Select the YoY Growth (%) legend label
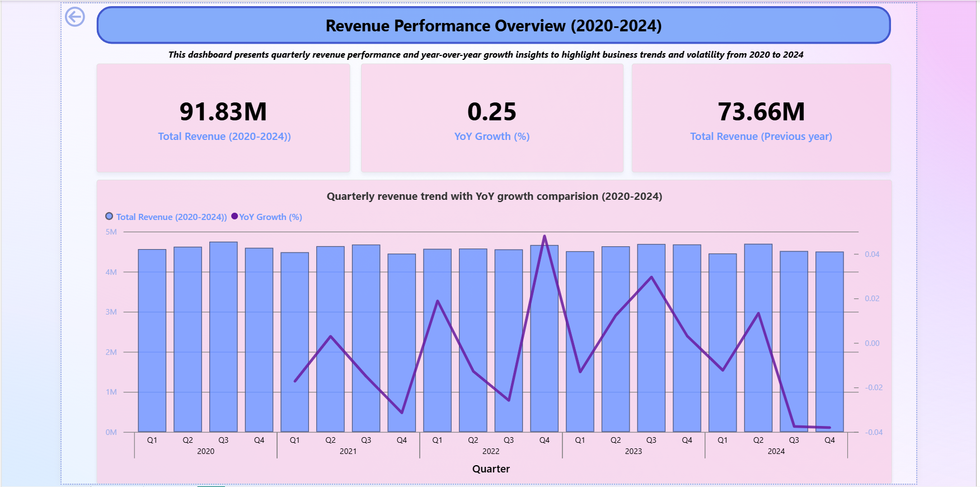The height and width of the screenshot is (487, 980). (x=271, y=217)
